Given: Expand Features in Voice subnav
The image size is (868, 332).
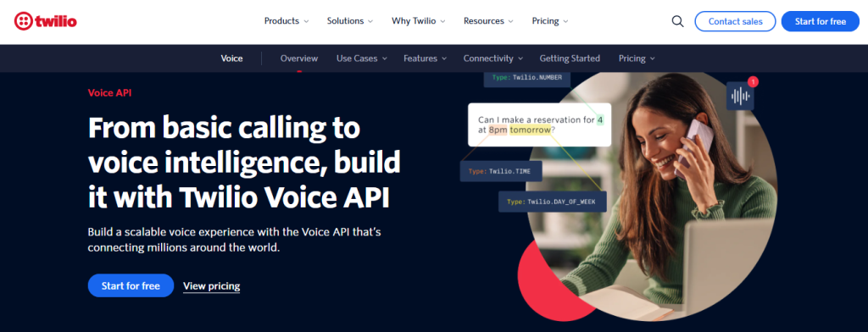Looking at the screenshot, I should click(x=425, y=58).
